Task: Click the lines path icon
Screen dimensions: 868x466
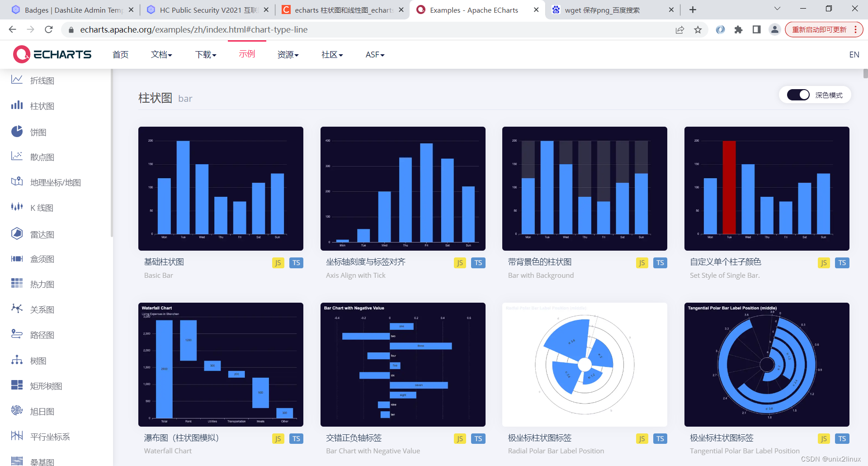Action: [x=17, y=334]
